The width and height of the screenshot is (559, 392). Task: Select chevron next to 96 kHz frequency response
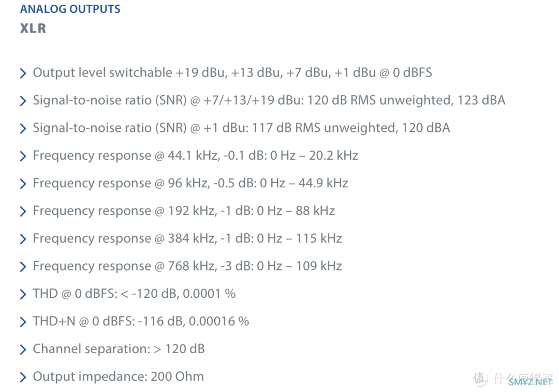23,184
